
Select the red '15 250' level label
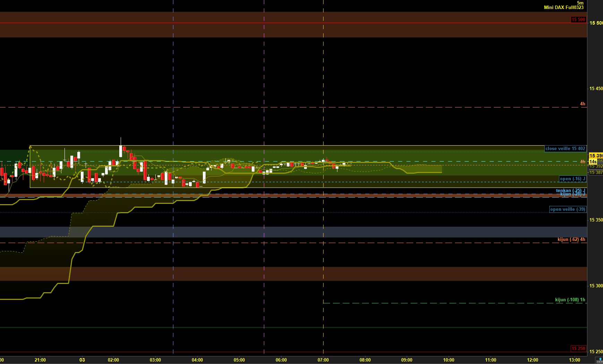578,348
